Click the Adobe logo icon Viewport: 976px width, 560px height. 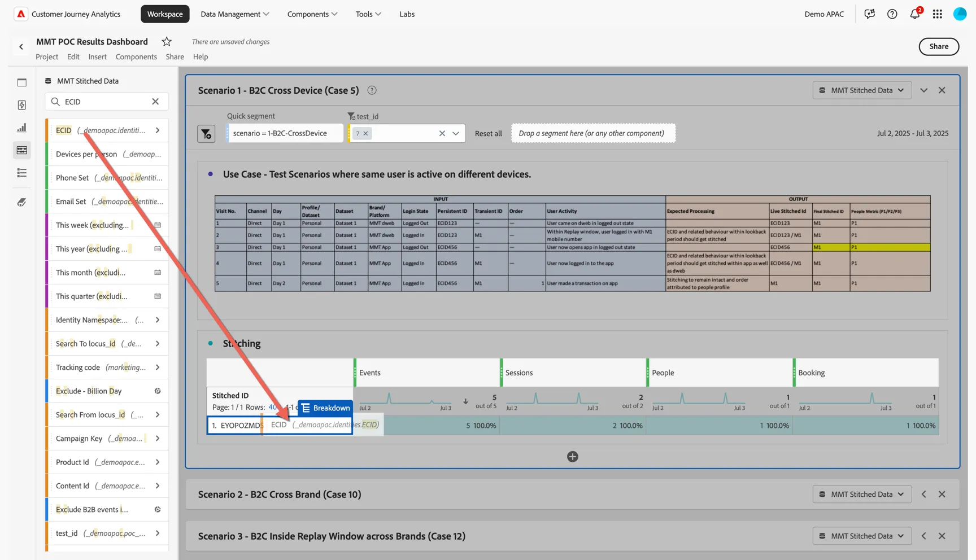point(21,14)
